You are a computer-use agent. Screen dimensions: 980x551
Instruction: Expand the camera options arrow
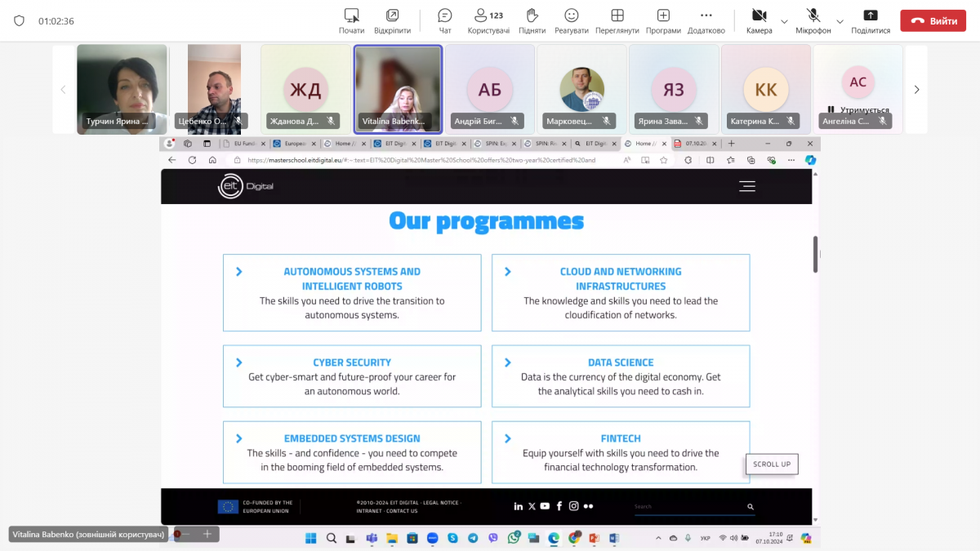[x=784, y=21]
